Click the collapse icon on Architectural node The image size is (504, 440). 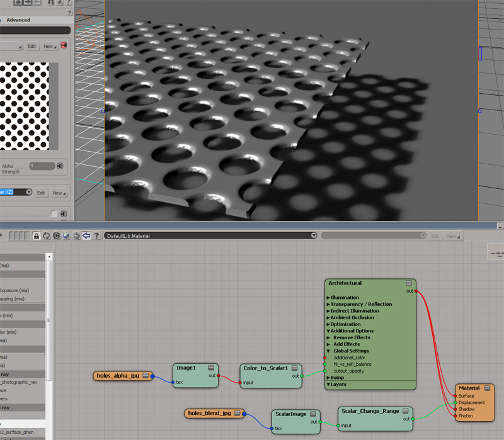click(x=409, y=283)
